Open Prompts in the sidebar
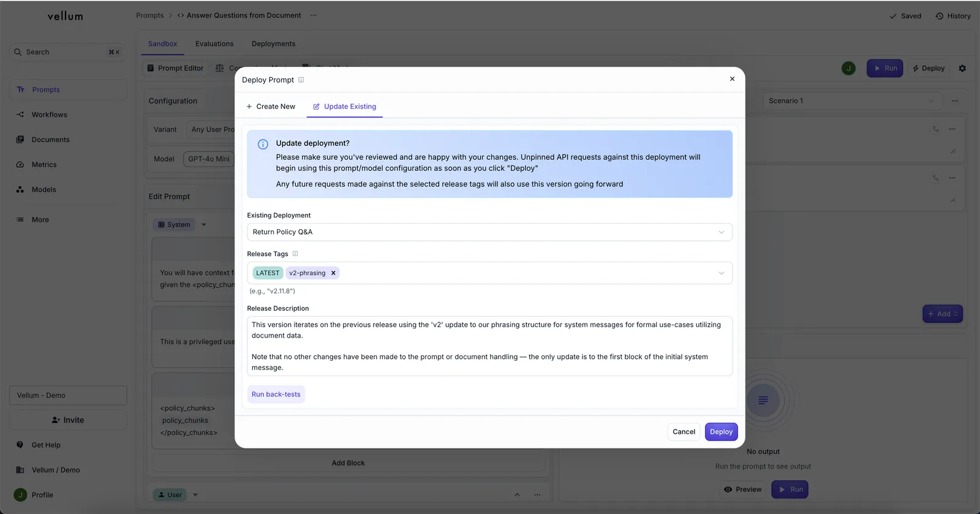Image resolution: width=980 pixels, height=514 pixels. tap(68, 89)
